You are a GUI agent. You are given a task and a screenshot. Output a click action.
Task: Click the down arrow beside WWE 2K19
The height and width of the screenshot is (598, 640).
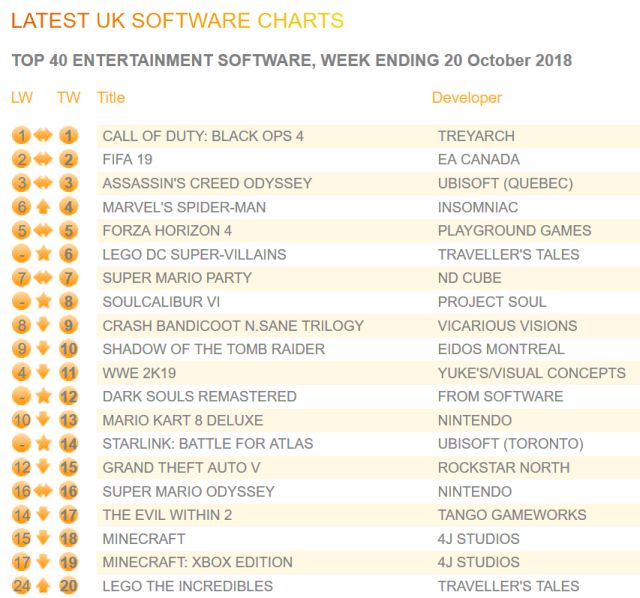(44, 373)
